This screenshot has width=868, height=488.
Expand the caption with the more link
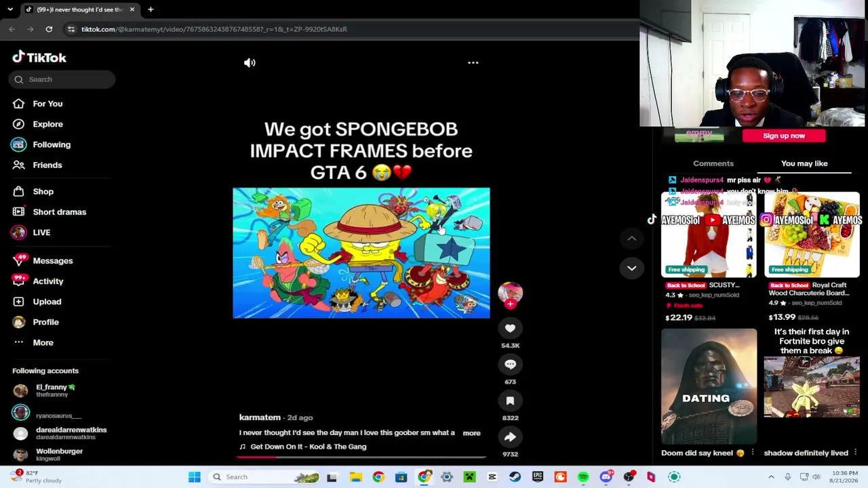pyautogui.click(x=471, y=433)
